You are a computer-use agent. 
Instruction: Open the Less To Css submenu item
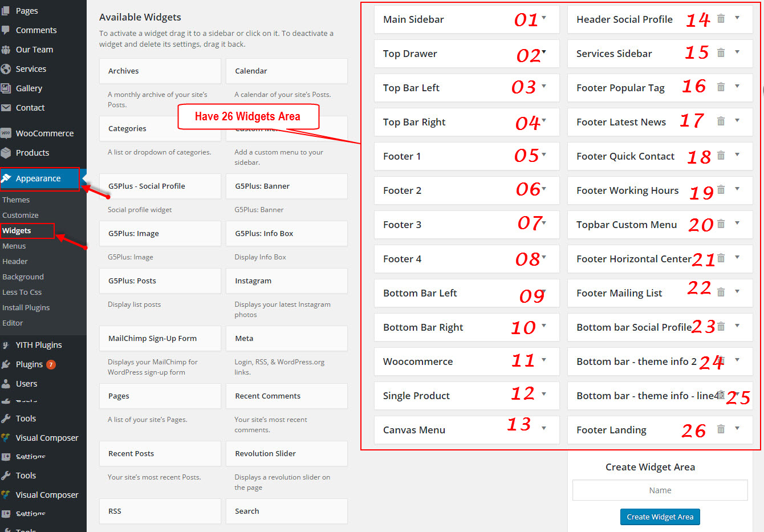pyautogui.click(x=22, y=292)
